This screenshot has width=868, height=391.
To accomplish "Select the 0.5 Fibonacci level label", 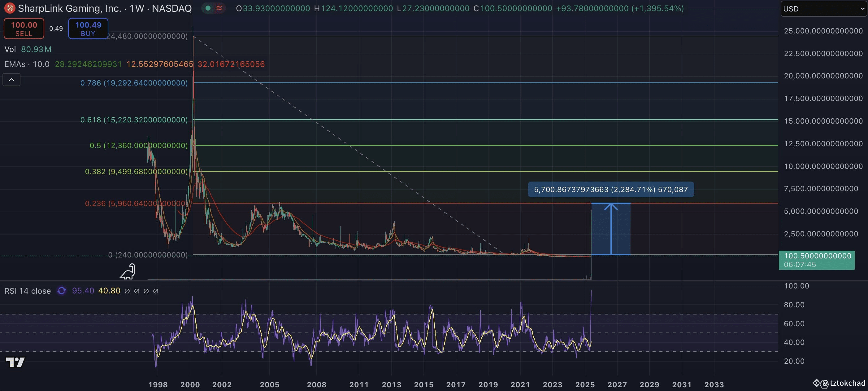I will (138, 145).
